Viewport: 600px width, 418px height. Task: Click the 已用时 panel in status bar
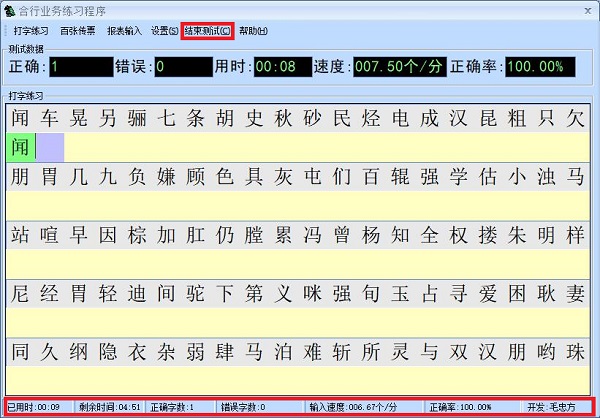click(35, 407)
